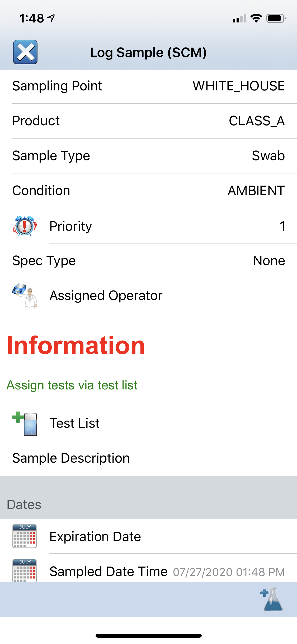
Task: Open the Product CLASS_A selector
Action: tap(148, 121)
